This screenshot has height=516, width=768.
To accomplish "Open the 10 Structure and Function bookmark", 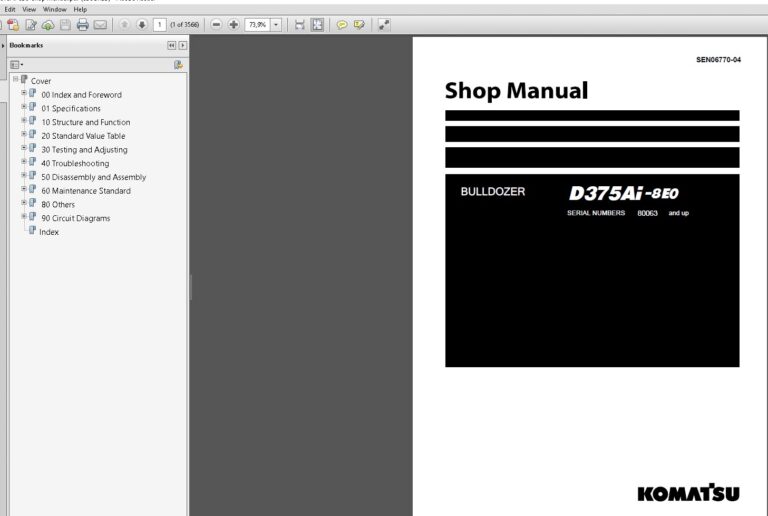I will pos(86,122).
